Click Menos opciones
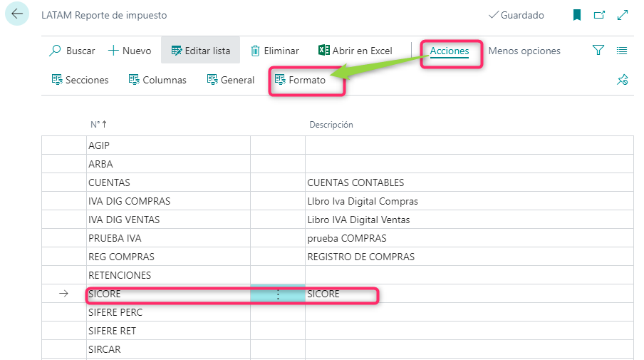The height and width of the screenshot is (360, 644). (x=524, y=51)
